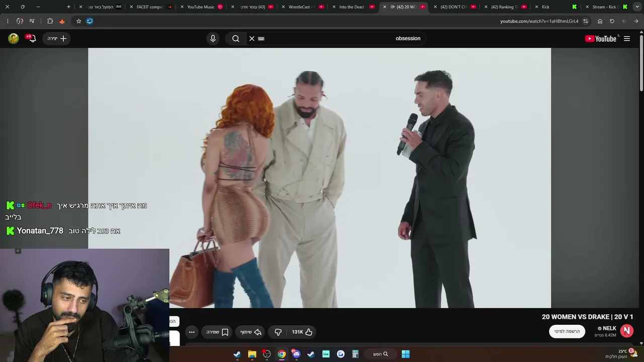Open Calculator from the taskbar

pos(355,354)
